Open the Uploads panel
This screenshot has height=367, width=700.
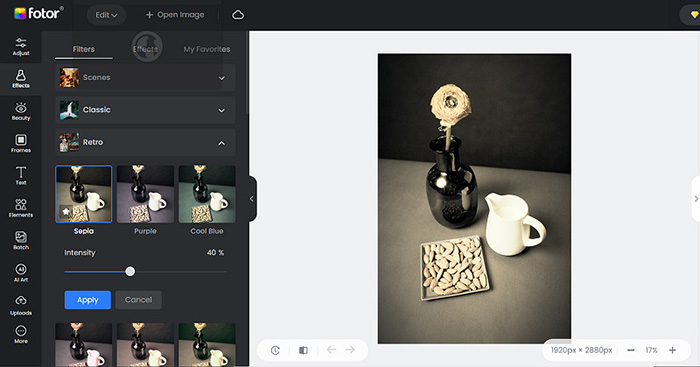[21, 305]
